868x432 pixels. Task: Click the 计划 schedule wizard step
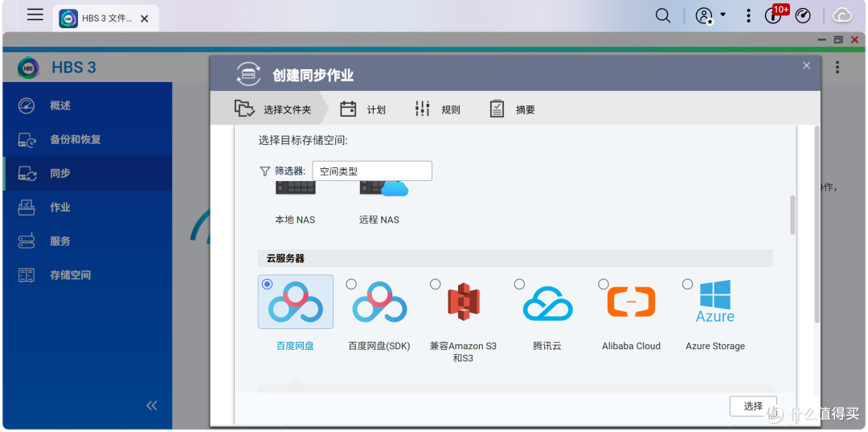(362, 109)
